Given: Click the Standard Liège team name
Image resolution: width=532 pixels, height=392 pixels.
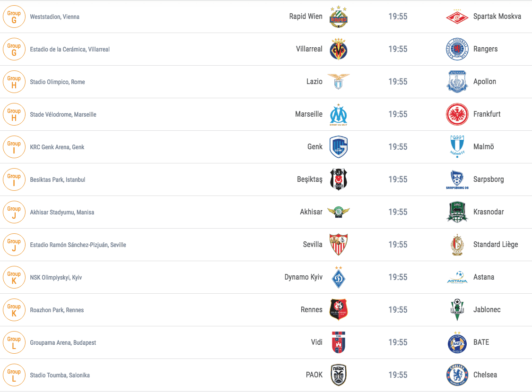Looking at the screenshot, I should 496,244.
